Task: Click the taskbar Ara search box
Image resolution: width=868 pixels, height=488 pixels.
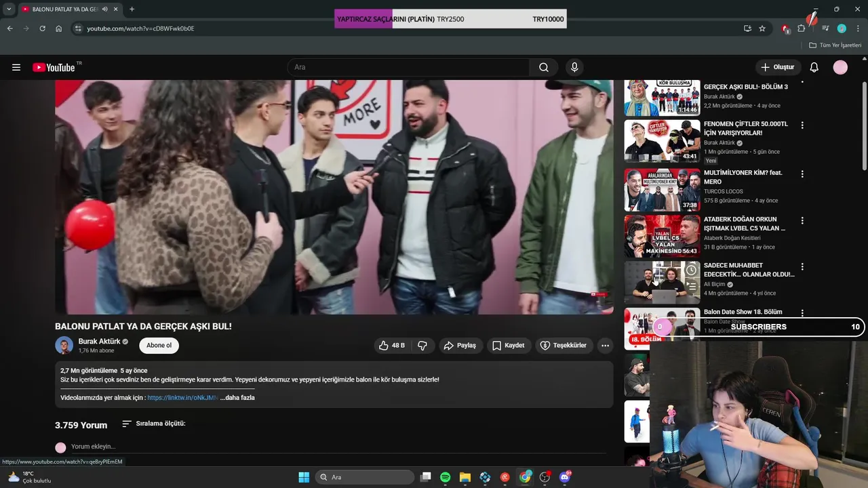Action: coord(366,477)
